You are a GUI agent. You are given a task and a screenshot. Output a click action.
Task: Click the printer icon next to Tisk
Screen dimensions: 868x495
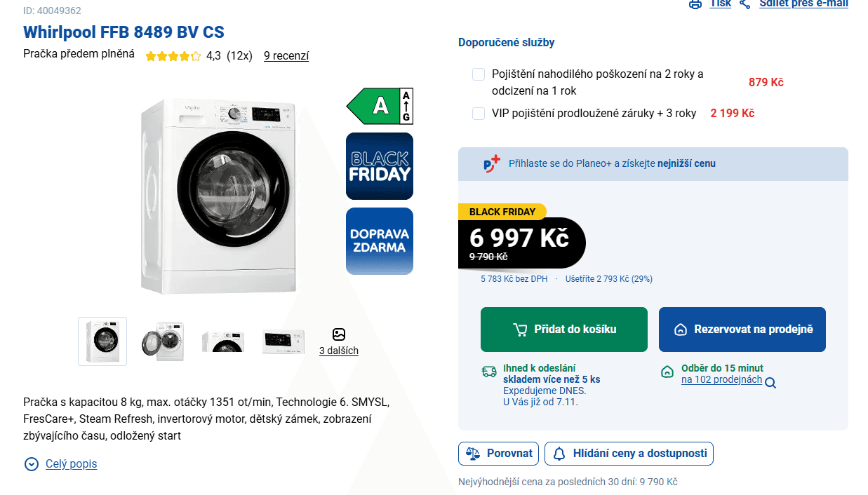point(695,4)
